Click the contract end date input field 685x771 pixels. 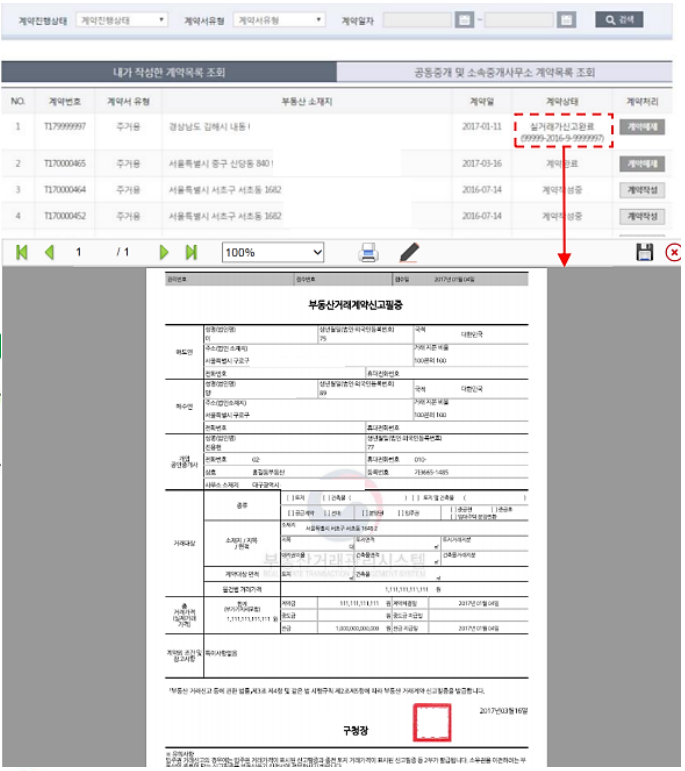click(519, 20)
